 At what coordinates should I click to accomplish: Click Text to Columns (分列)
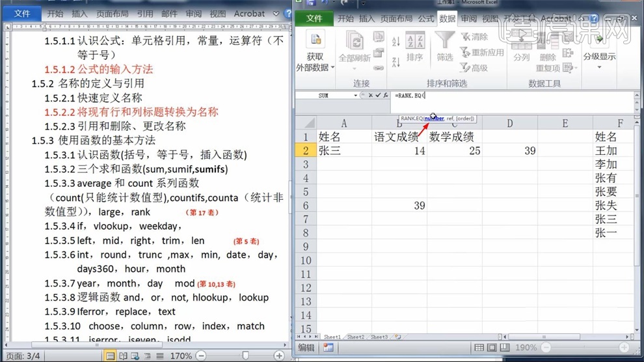click(x=521, y=48)
